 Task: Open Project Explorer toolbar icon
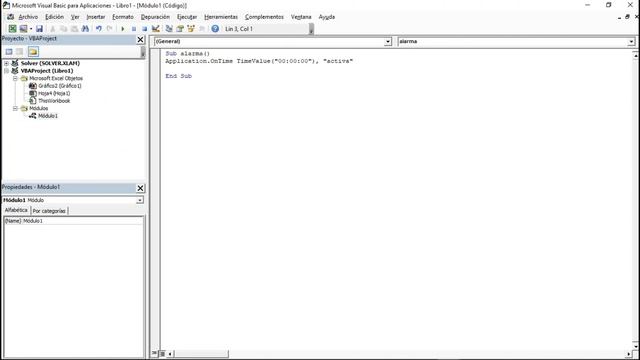(x=169, y=29)
